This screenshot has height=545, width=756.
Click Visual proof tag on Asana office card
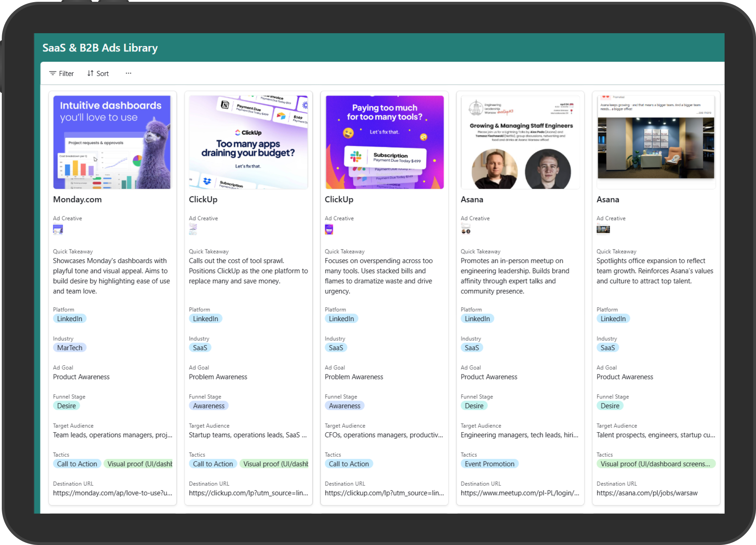[x=656, y=464]
